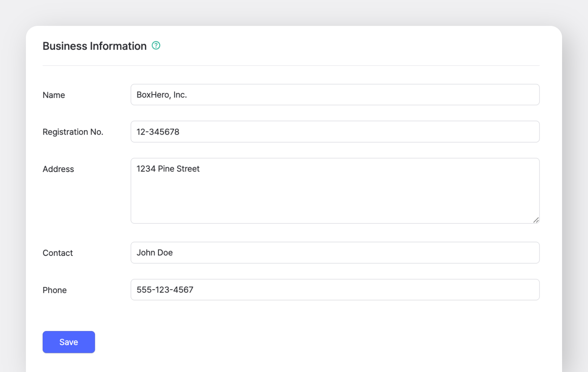
Task: Click the Contact field label
Action: click(x=57, y=253)
